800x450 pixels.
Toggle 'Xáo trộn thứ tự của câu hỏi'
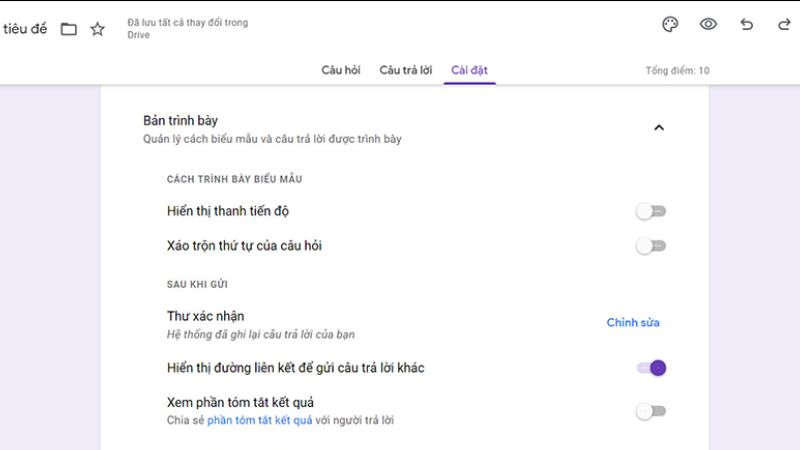click(651, 246)
